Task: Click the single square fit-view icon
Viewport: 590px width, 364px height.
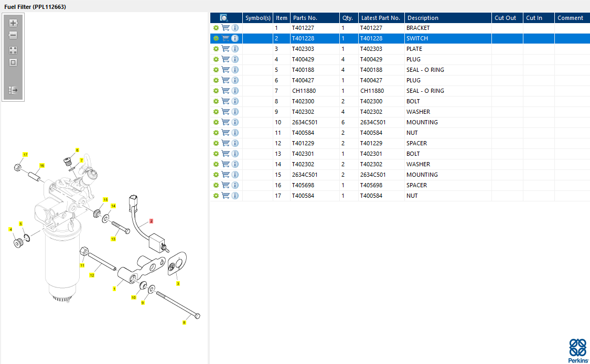Action: [13, 62]
